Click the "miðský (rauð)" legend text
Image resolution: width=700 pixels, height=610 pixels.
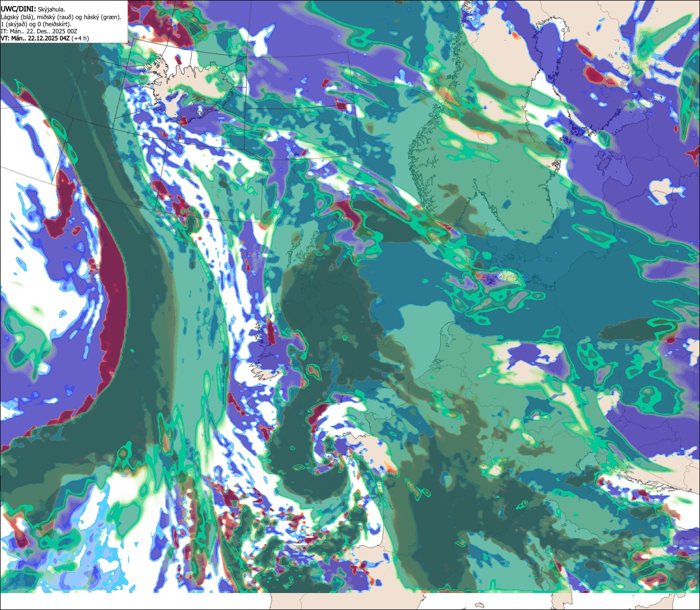pyautogui.click(x=55, y=18)
